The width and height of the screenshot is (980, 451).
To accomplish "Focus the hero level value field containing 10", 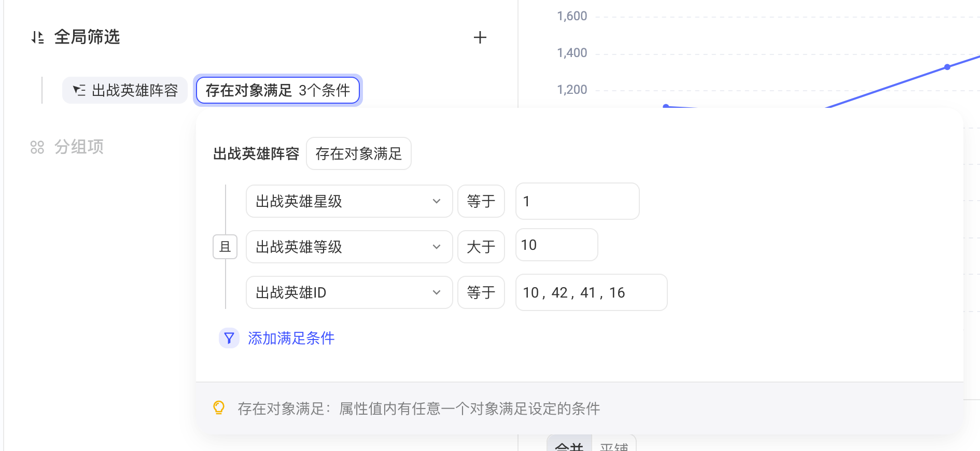I will (x=557, y=245).
